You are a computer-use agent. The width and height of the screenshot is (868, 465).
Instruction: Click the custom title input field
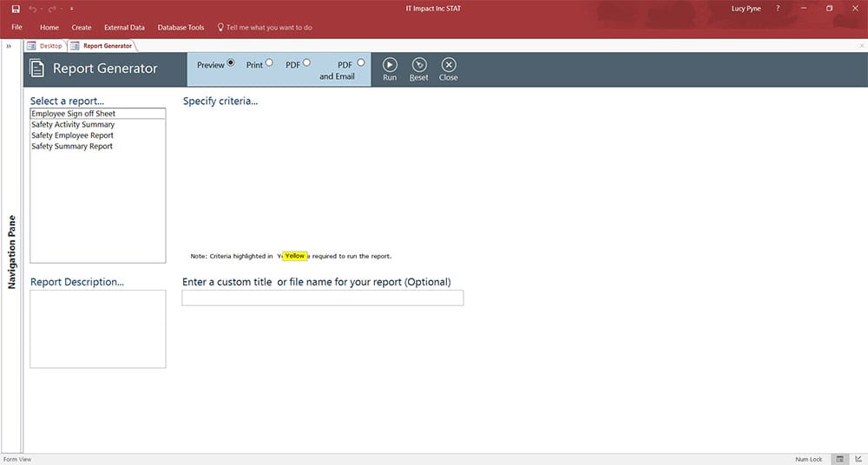click(x=323, y=298)
